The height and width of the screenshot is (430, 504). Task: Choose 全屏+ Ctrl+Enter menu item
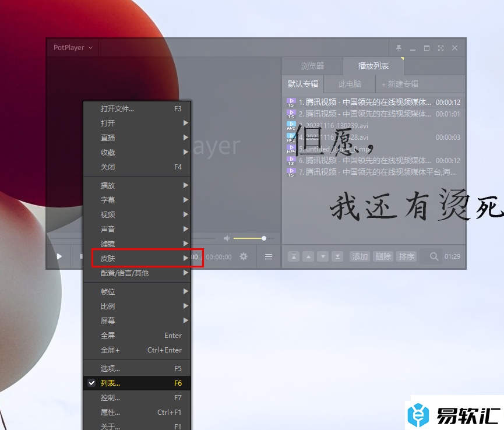138,350
